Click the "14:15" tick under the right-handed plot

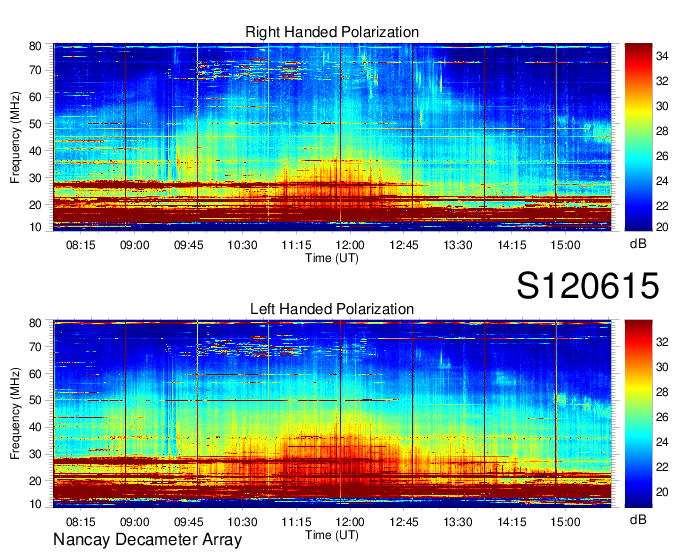(x=512, y=245)
